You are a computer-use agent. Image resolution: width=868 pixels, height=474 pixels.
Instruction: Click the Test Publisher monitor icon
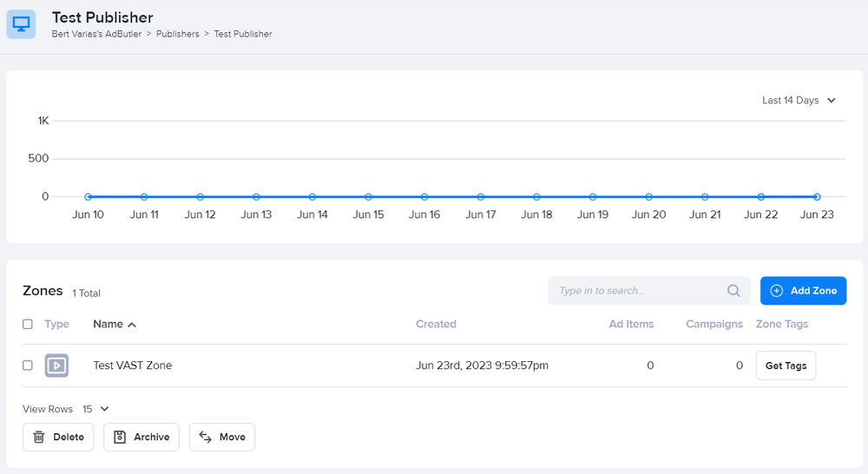coord(21,24)
